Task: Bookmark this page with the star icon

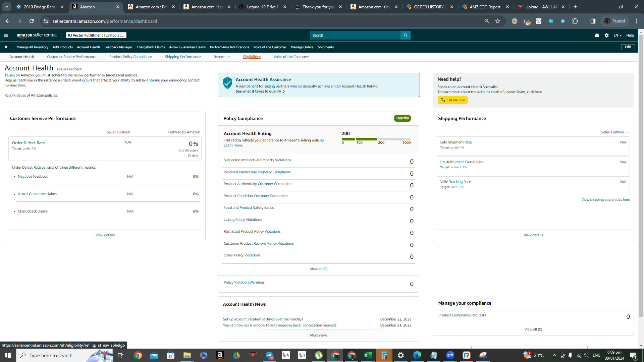Action: click(498, 21)
